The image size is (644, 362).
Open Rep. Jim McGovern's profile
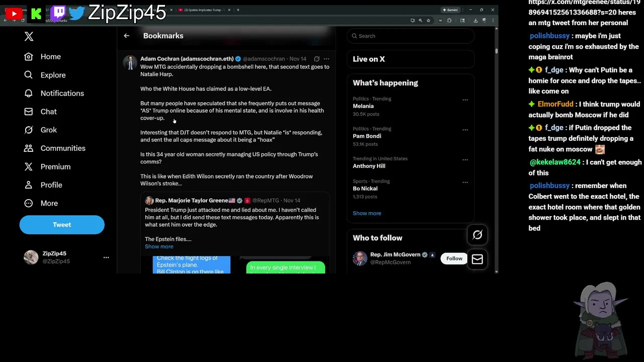[395, 255]
